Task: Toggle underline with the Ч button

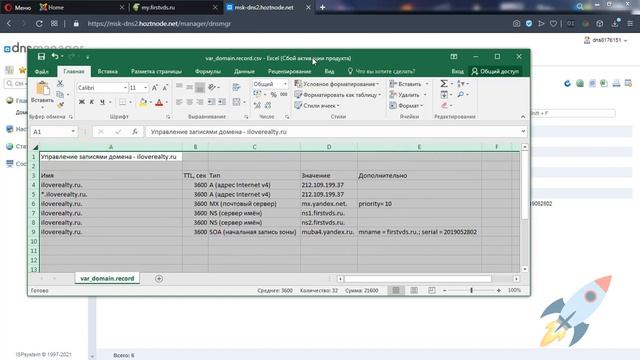Action: pyautogui.click(x=102, y=102)
